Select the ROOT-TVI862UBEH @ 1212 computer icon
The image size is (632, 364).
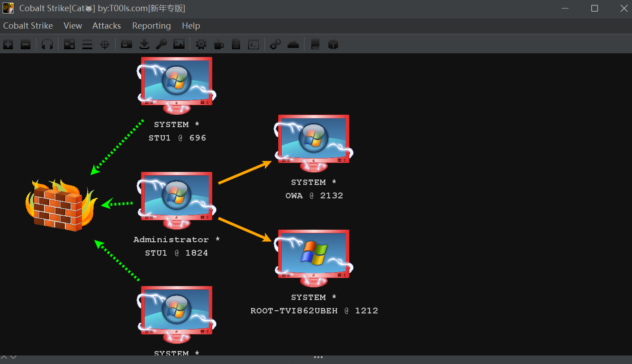click(x=314, y=258)
